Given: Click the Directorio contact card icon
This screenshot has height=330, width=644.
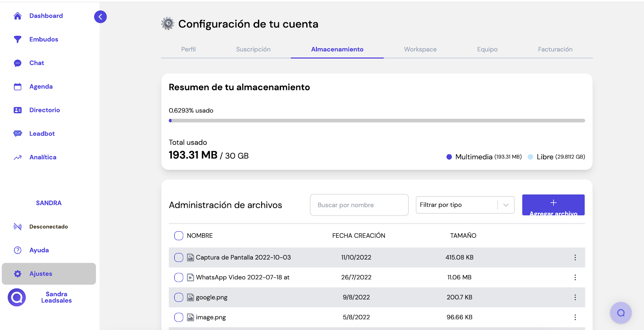Looking at the screenshot, I should pos(17,110).
